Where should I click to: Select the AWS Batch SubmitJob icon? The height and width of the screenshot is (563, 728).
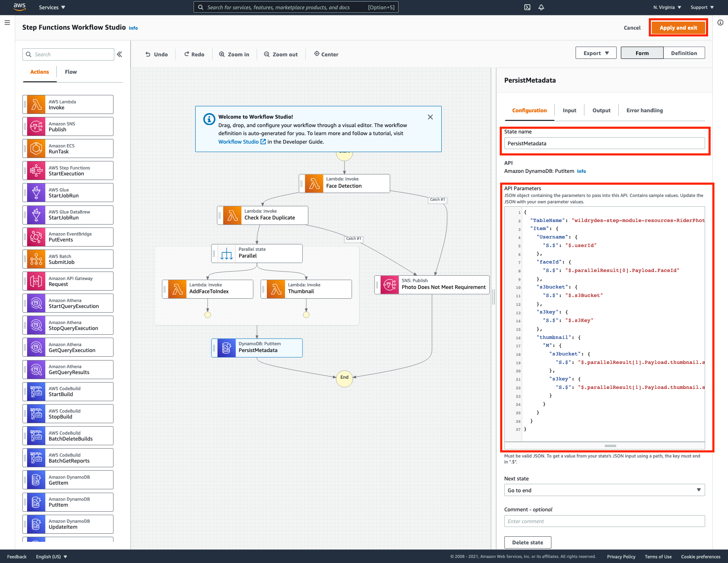point(36,259)
